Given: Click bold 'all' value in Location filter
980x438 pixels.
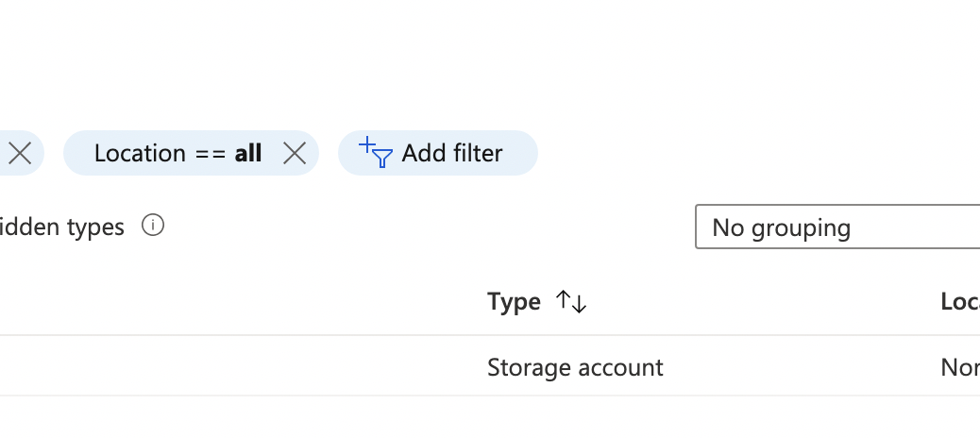Looking at the screenshot, I should (x=248, y=153).
